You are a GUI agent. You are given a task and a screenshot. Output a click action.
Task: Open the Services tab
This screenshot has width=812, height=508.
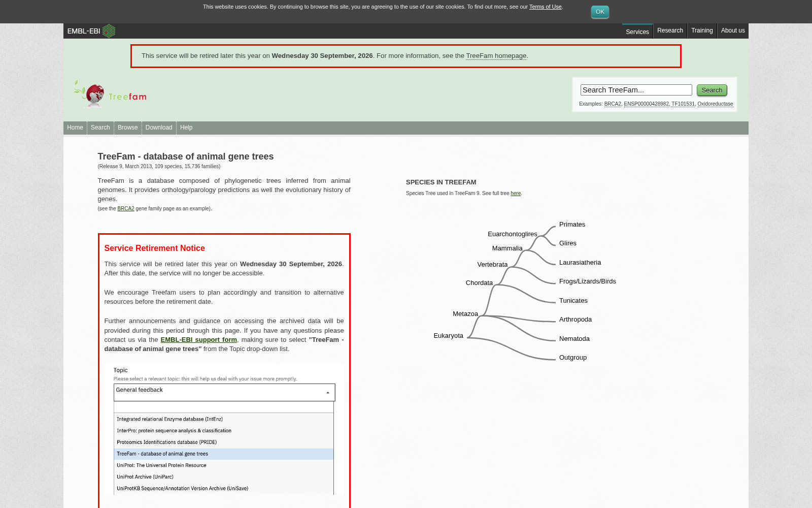(x=637, y=31)
